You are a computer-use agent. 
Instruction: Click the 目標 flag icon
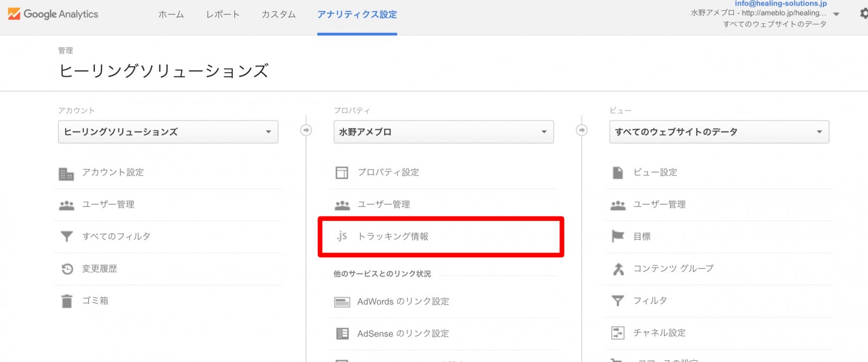coord(618,237)
